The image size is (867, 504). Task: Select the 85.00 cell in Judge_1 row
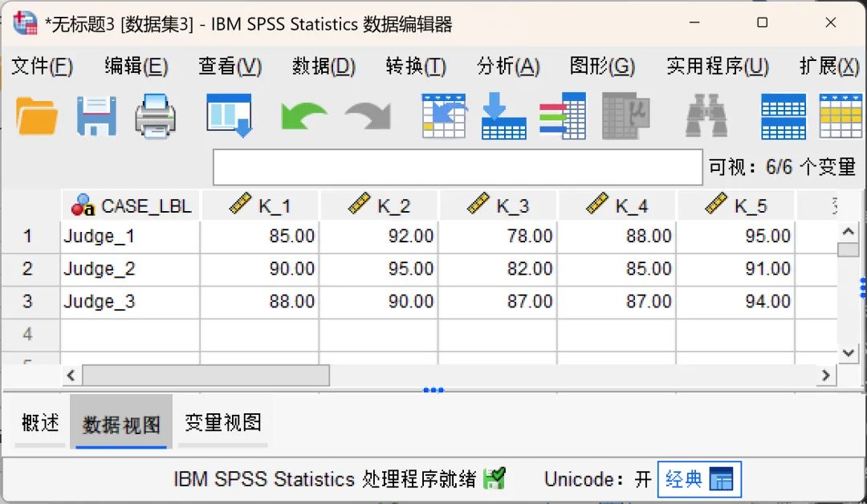click(259, 237)
